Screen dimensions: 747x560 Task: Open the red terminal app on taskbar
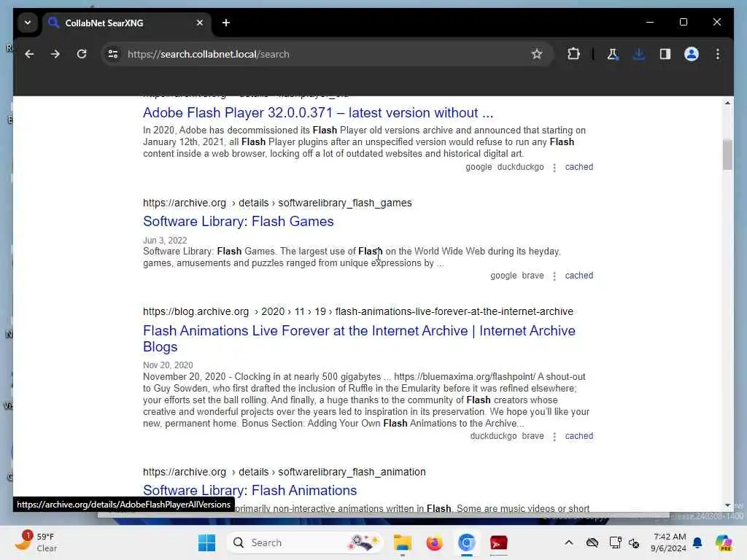499,542
